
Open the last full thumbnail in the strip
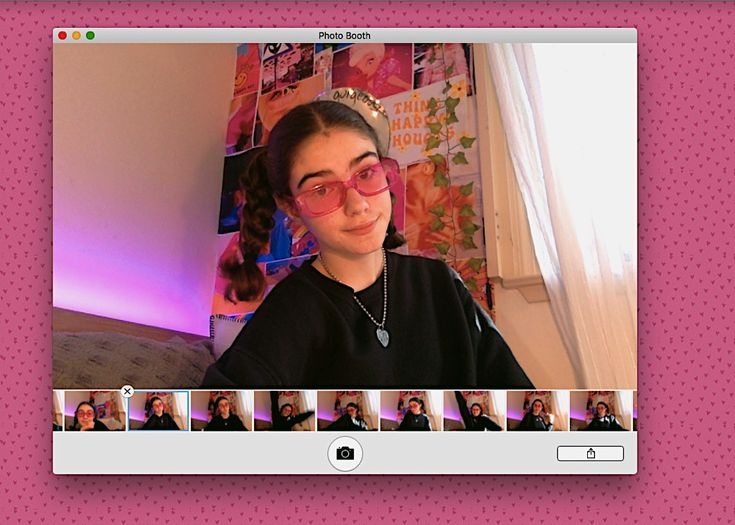pyautogui.click(x=600, y=411)
